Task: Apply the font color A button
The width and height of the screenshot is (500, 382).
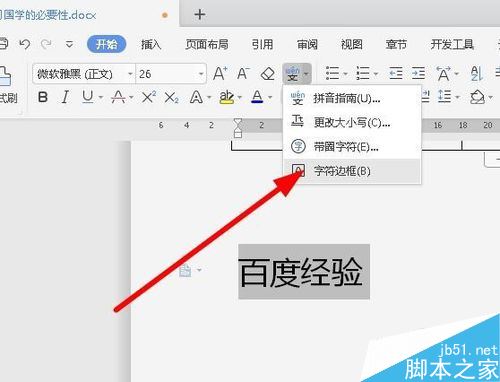Action: (257, 97)
